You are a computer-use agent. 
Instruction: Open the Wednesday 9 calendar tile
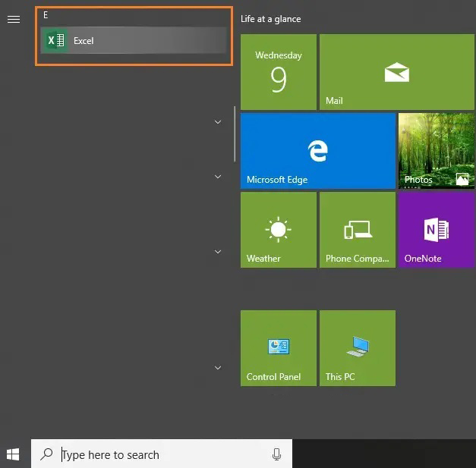(279, 72)
